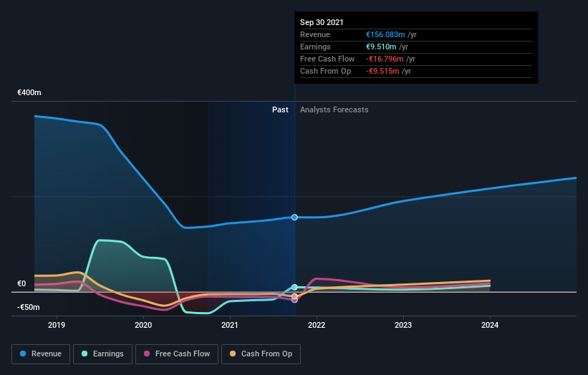Click the -€50m y-axis label
Viewport: 588px width, 375px height.
coord(29,307)
